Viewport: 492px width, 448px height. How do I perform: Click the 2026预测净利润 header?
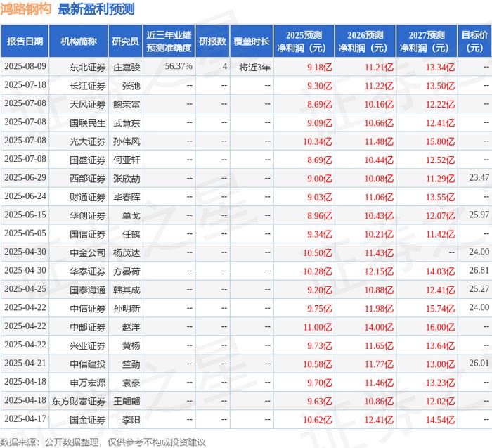coord(365,41)
